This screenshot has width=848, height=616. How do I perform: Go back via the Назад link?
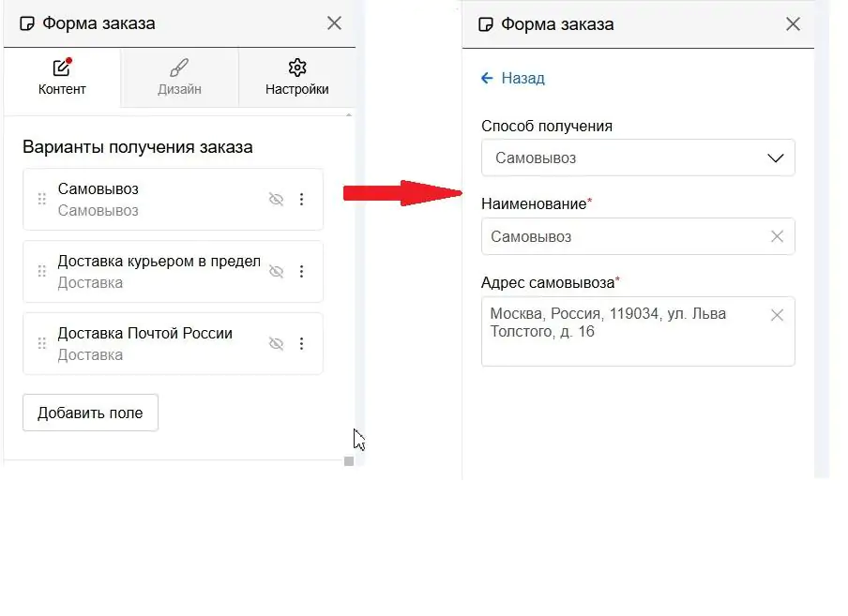(x=513, y=79)
